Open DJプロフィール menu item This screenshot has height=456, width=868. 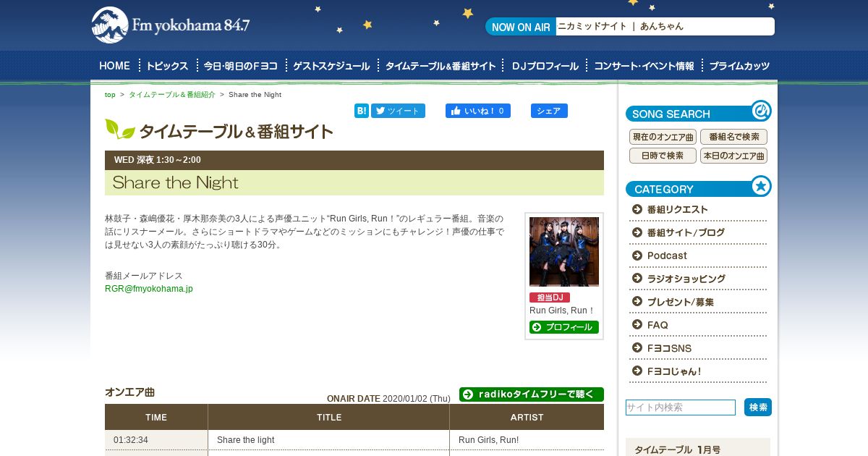coord(545,66)
